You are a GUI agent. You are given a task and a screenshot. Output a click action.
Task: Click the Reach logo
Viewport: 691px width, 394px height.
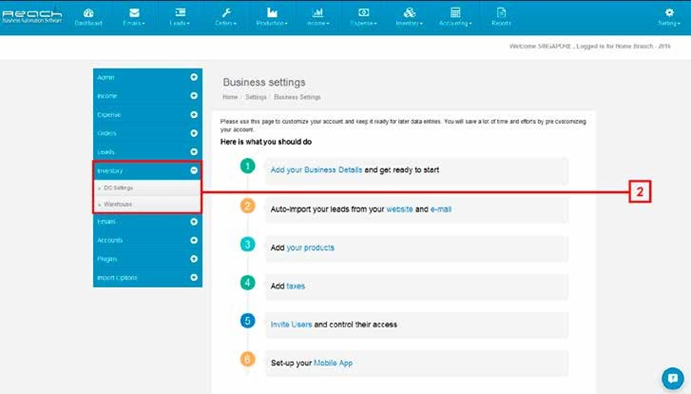32,16
